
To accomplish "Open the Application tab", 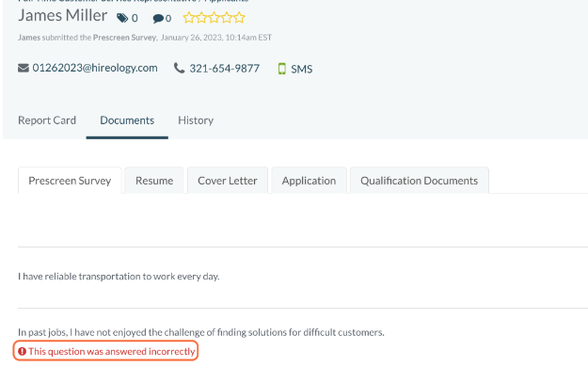I will [309, 181].
